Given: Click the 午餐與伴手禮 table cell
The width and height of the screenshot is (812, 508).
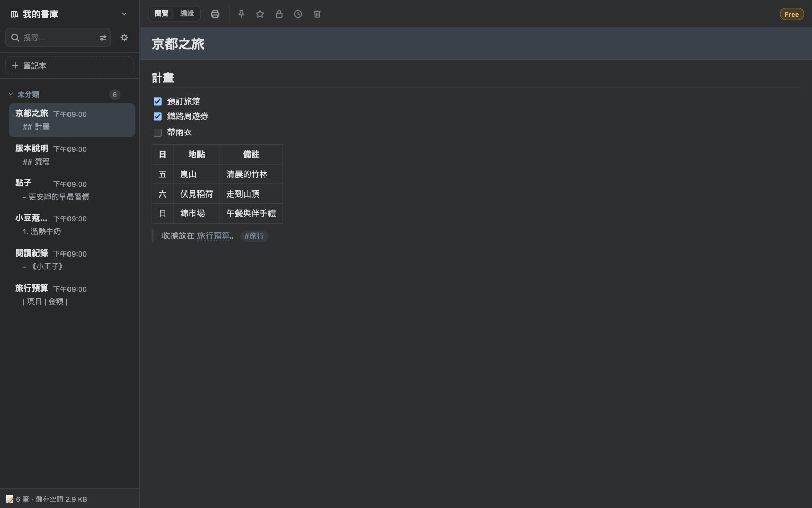Looking at the screenshot, I should click(x=251, y=213).
